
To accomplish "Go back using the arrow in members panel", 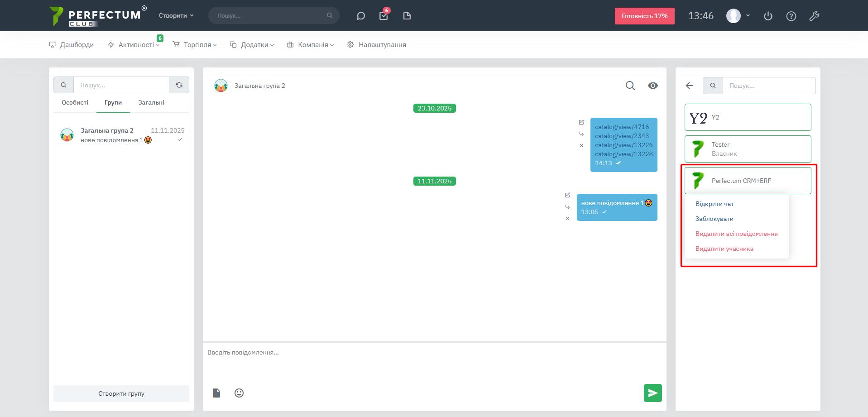I will (x=689, y=86).
